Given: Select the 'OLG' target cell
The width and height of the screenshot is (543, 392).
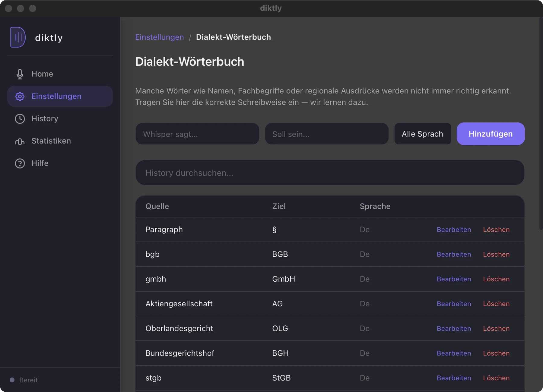Looking at the screenshot, I should pos(280,328).
